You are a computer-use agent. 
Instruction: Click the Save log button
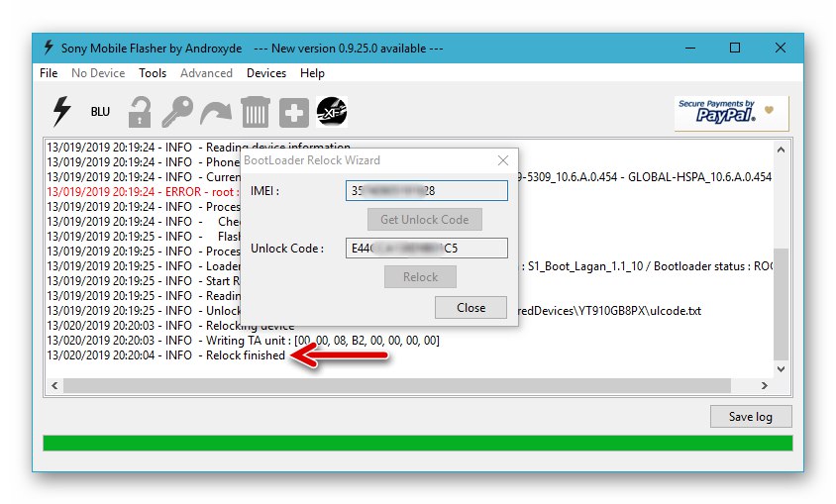pos(751,417)
